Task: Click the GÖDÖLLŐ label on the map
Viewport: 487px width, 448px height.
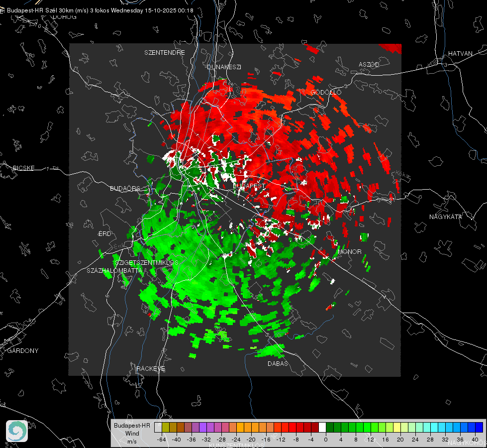Action: tap(326, 92)
